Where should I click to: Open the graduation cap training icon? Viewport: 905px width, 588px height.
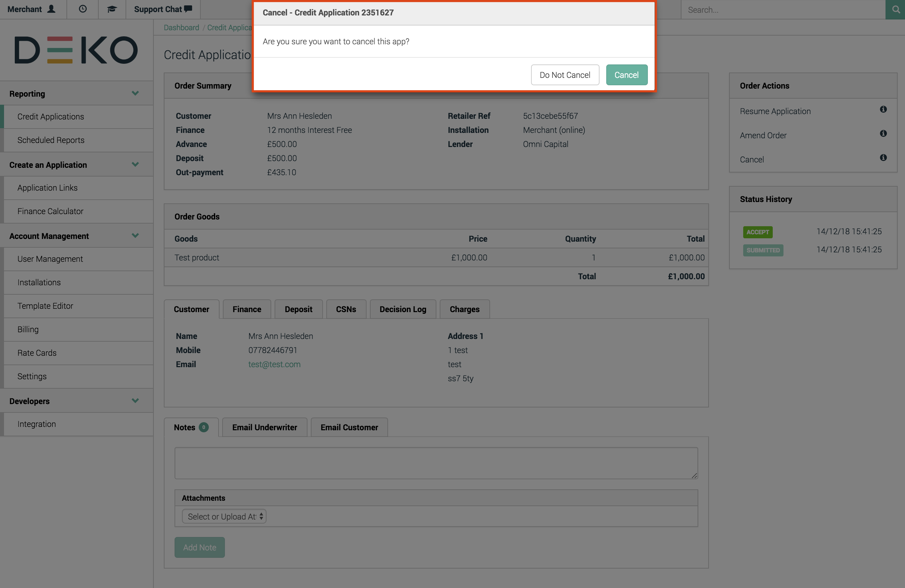click(112, 9)
